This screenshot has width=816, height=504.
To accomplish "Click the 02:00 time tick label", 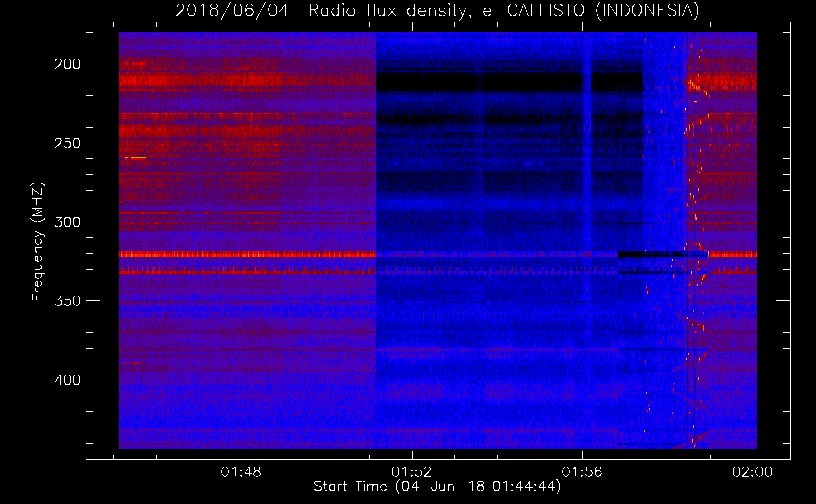I will 752,472.
